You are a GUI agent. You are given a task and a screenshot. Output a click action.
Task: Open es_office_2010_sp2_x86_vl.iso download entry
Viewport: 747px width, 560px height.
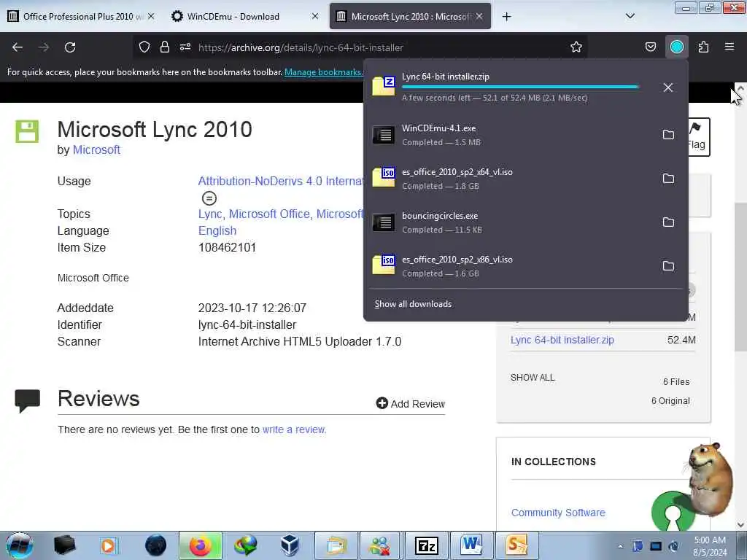(x=510, y=266)
